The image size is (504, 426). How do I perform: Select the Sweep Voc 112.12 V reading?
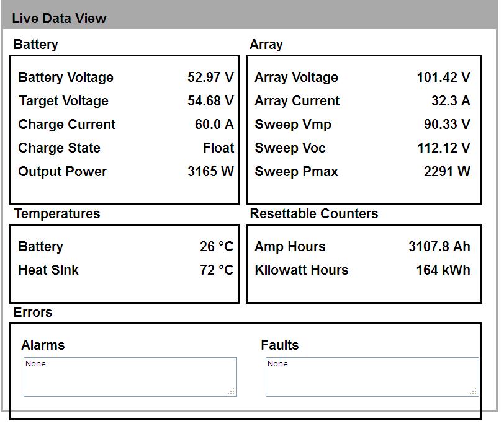pyautogui.click(x=443, y=148)
